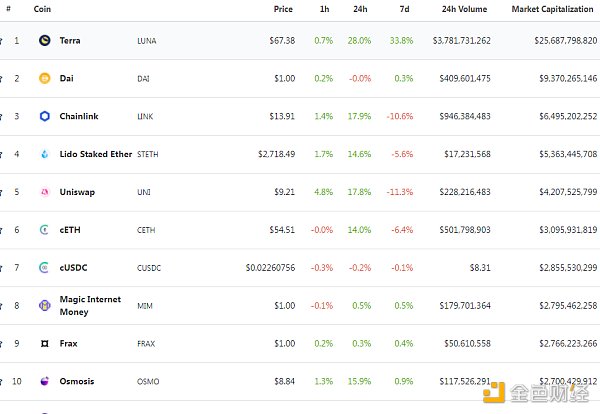The image size is (600, 414).
Task: Click cETH's 24h volume $501,798,903
Action: [465, 230]
